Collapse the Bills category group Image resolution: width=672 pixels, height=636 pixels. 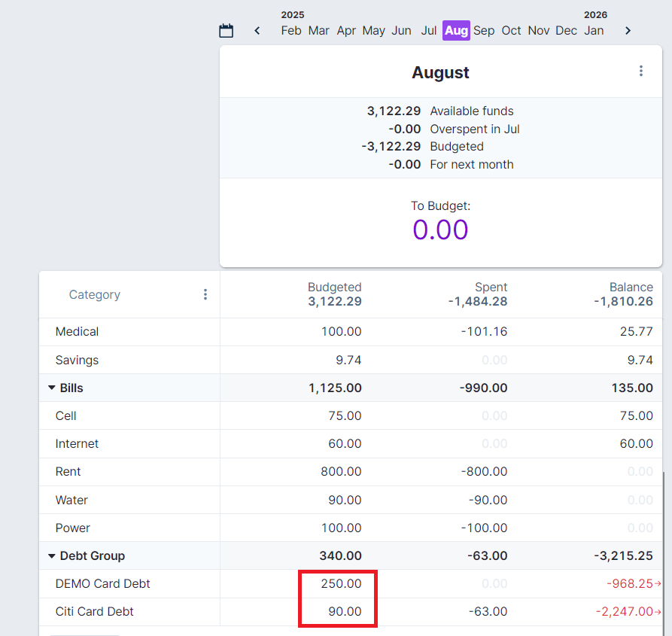tap(52, 388)
